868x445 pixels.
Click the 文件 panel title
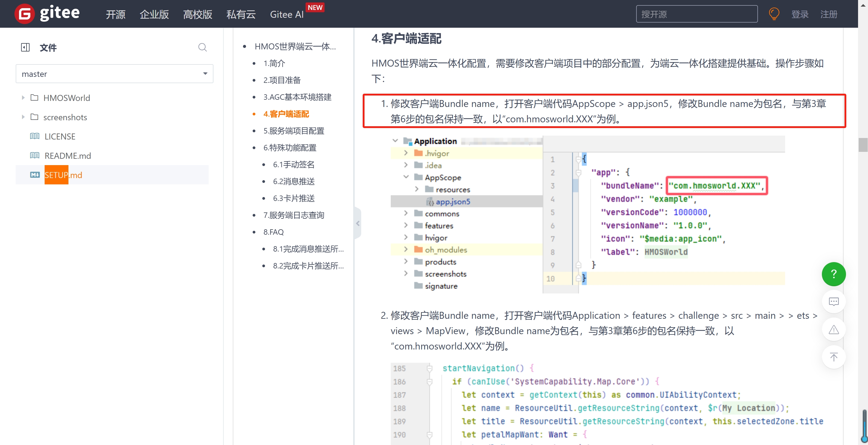[48, 48]
